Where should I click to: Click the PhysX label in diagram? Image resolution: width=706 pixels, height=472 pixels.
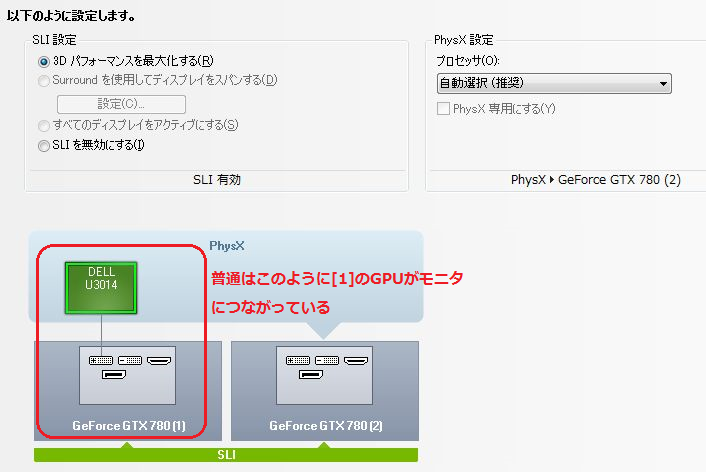227,246
